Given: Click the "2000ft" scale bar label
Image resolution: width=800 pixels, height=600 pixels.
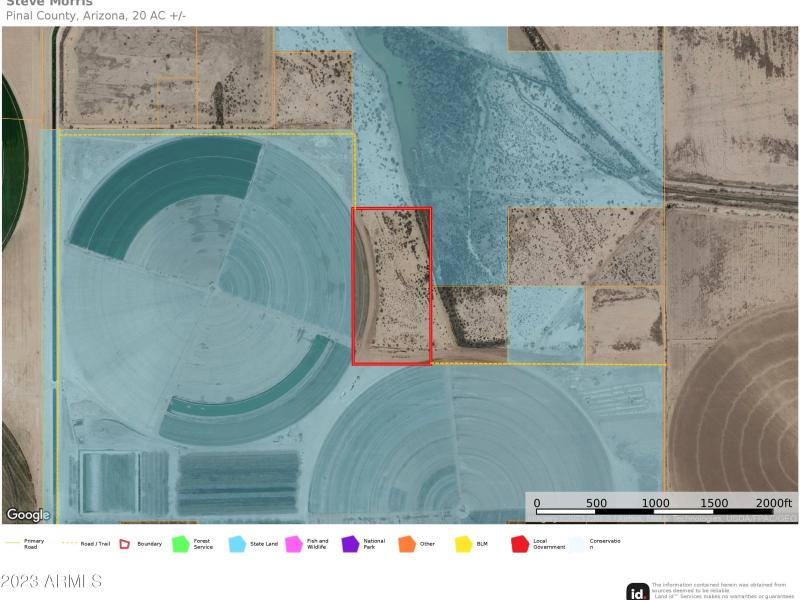Looking at the screenshot, I should 773,503.
